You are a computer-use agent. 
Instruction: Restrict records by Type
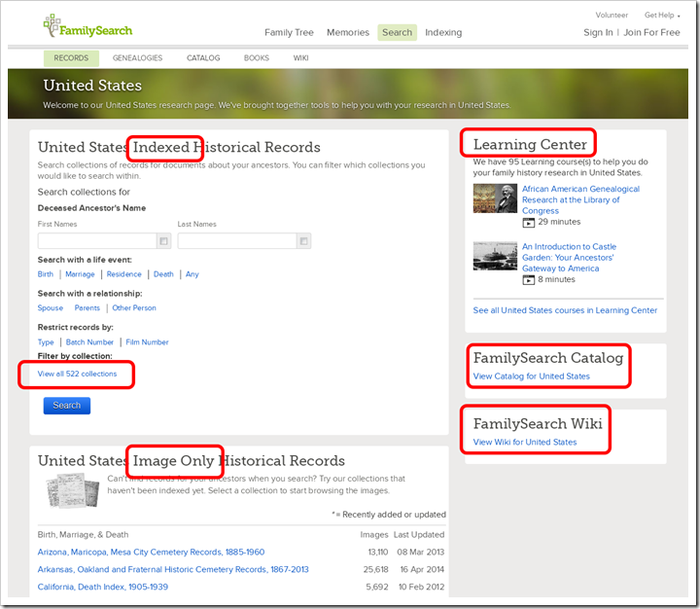46,342
